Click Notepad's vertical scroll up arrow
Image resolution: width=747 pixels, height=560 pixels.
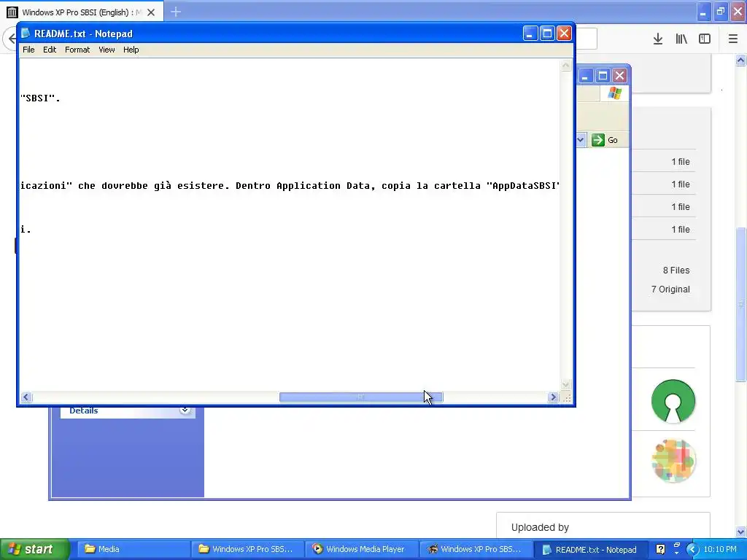[x=566, y=65]
